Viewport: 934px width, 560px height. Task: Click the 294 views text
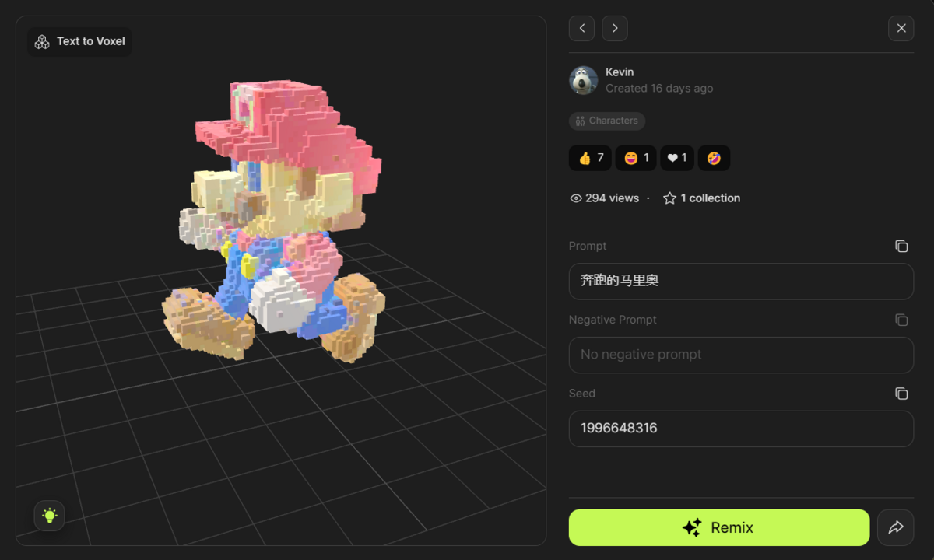(x=612, y=198)
